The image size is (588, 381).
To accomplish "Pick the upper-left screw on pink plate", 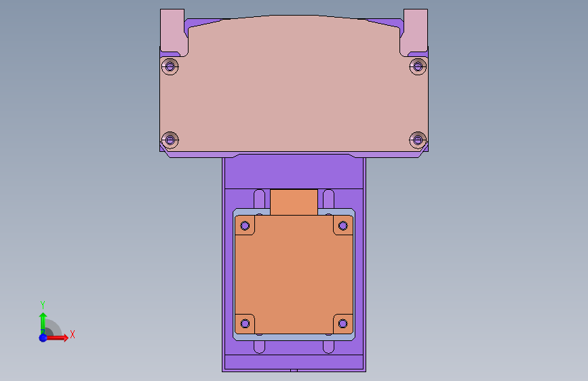I will [x=170, y=66].
